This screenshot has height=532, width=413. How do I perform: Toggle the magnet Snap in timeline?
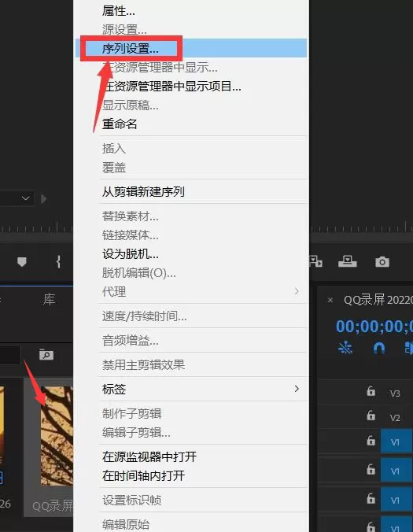pos(378,348)
